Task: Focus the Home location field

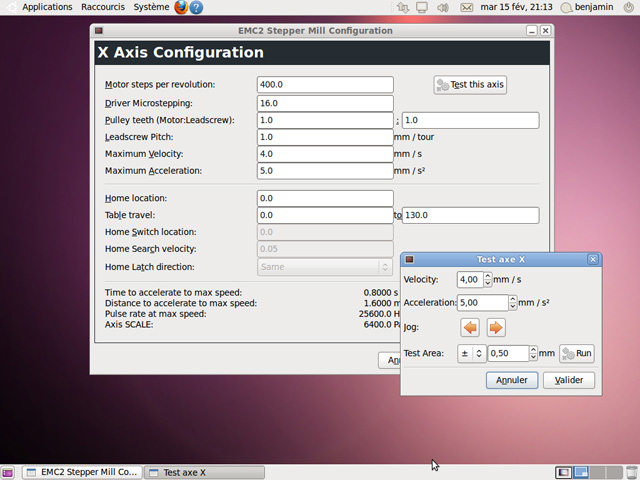Action: [325, 198]
